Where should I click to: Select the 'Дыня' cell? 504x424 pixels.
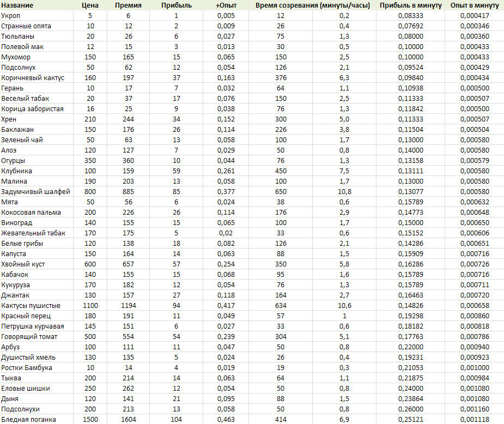(10, 399)
